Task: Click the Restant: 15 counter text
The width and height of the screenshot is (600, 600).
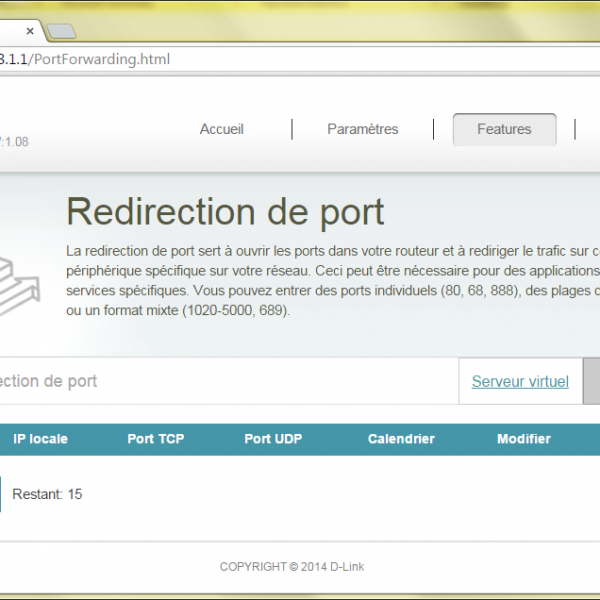Action: [47, 494]
